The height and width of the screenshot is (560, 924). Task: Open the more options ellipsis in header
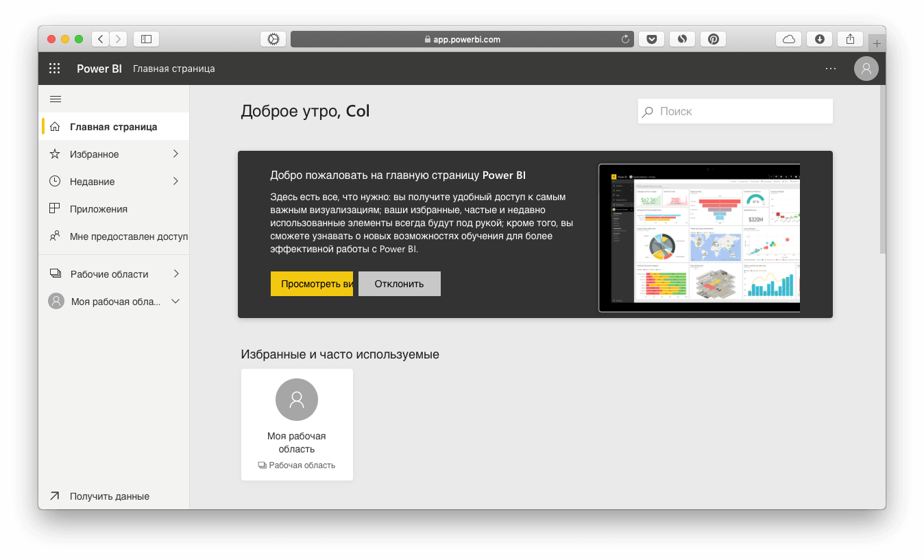[831, 69]
